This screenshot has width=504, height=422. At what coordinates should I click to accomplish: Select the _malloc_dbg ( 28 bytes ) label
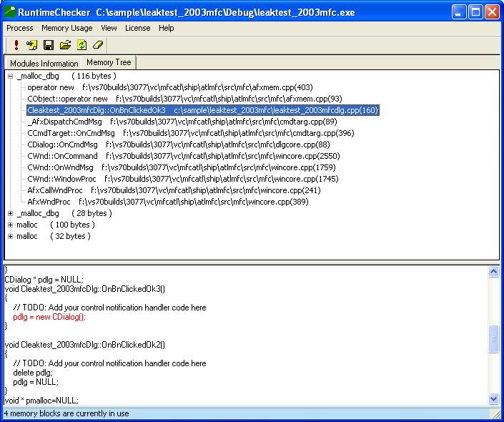pos(64,213)
